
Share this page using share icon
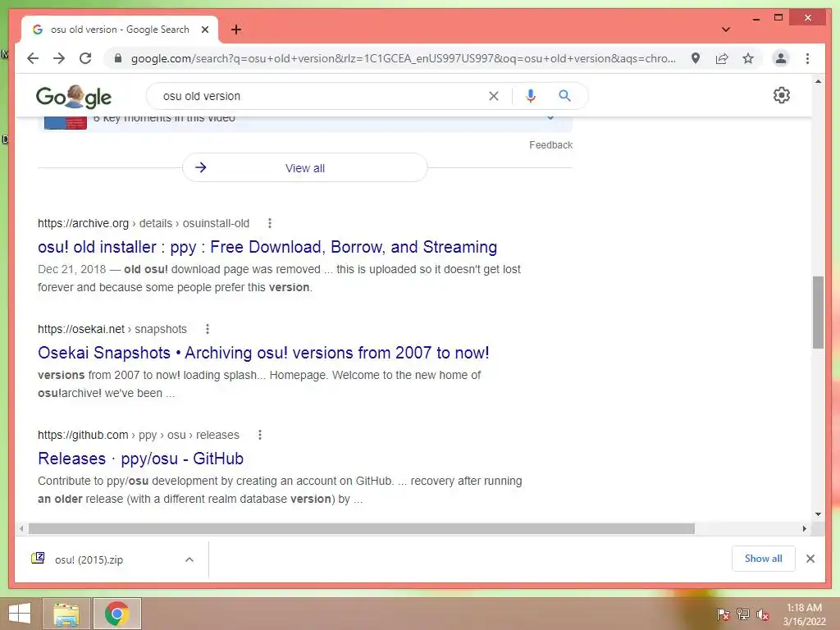(722, 58)
